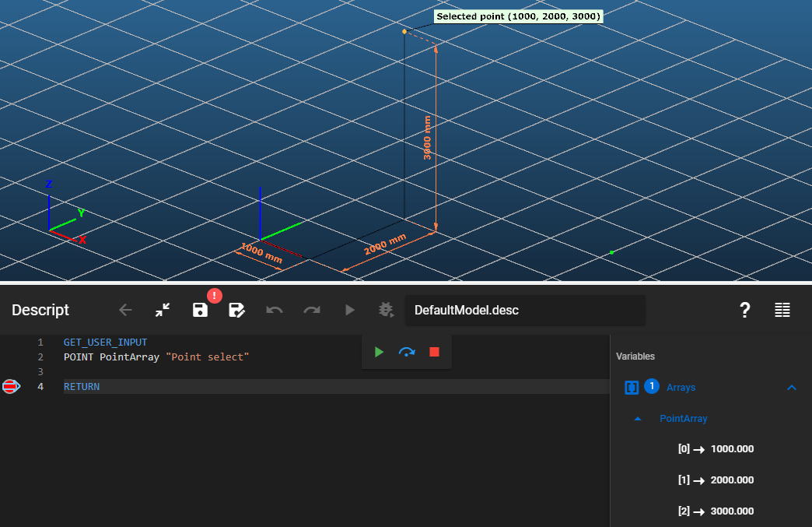Click the DefaultModel.desc file name field
This screenshot has width=812, height=527.
coord(525,310)
